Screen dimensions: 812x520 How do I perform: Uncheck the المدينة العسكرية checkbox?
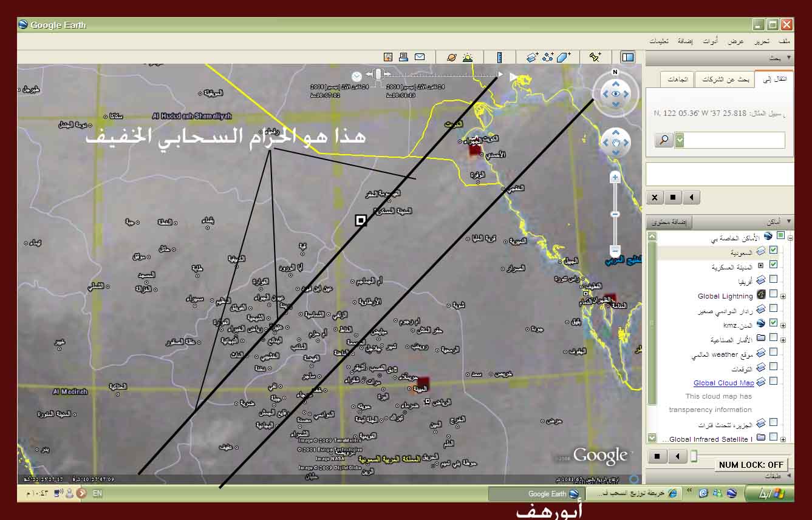[x=773, y=265]
